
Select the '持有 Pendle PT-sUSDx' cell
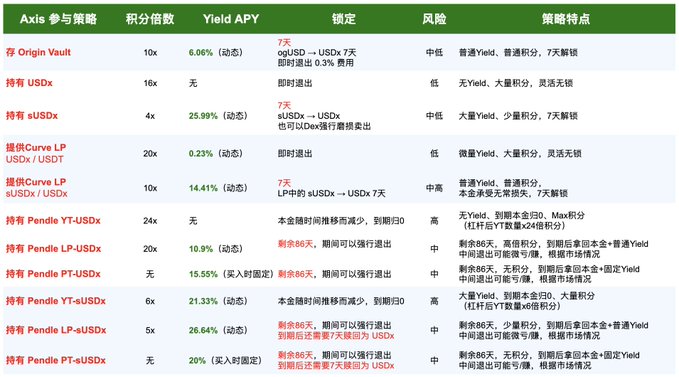[55, 360]
